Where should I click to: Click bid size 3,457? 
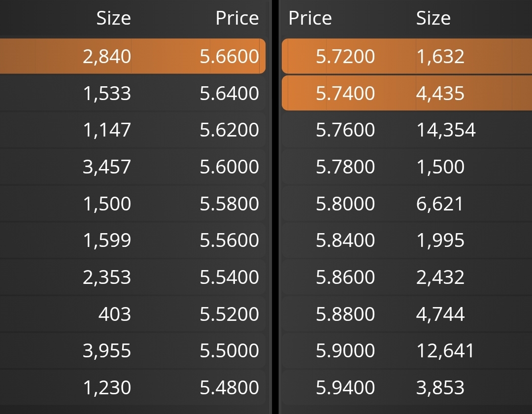(x=107, y=167)
